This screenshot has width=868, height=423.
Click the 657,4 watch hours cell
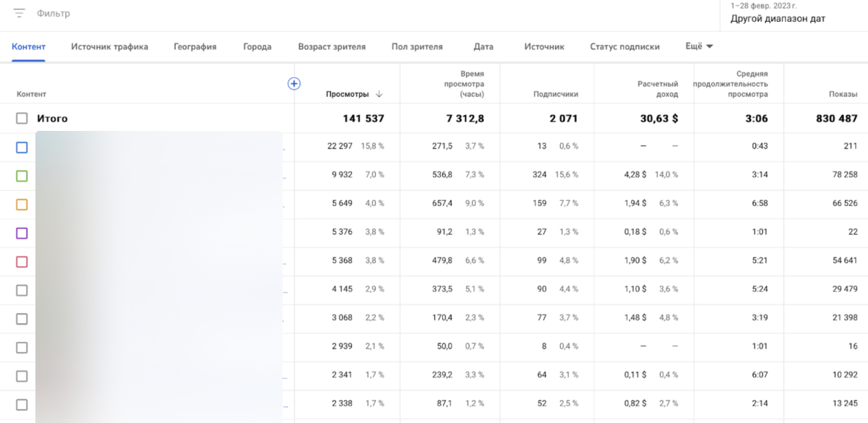442,203
